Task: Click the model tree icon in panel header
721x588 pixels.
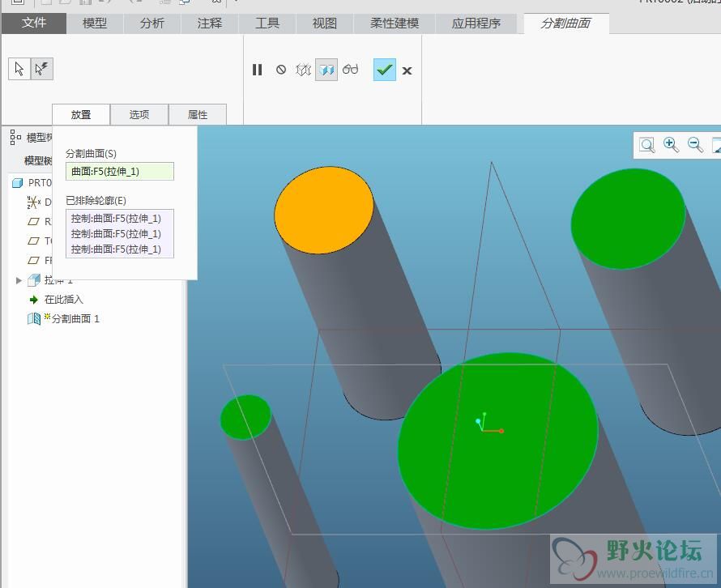Action: 15,138
